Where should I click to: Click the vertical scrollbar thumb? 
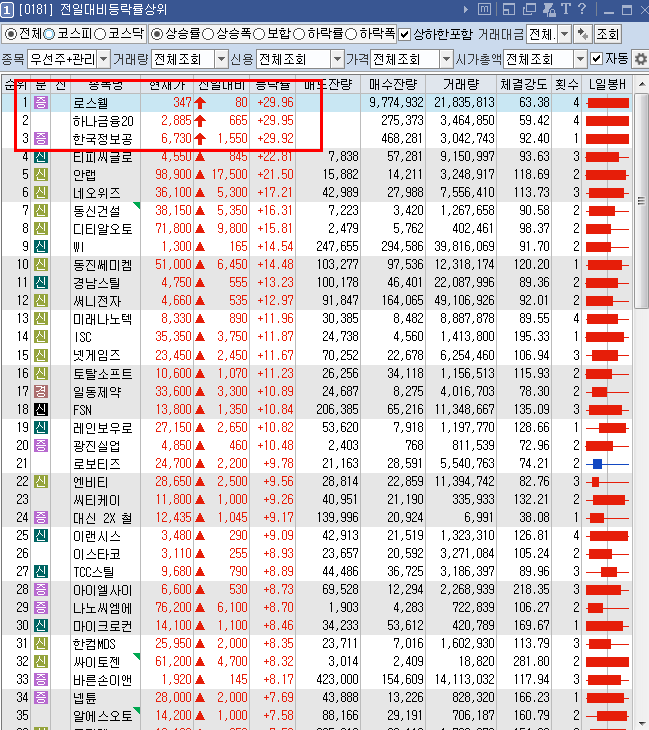(x=641, y=200)
